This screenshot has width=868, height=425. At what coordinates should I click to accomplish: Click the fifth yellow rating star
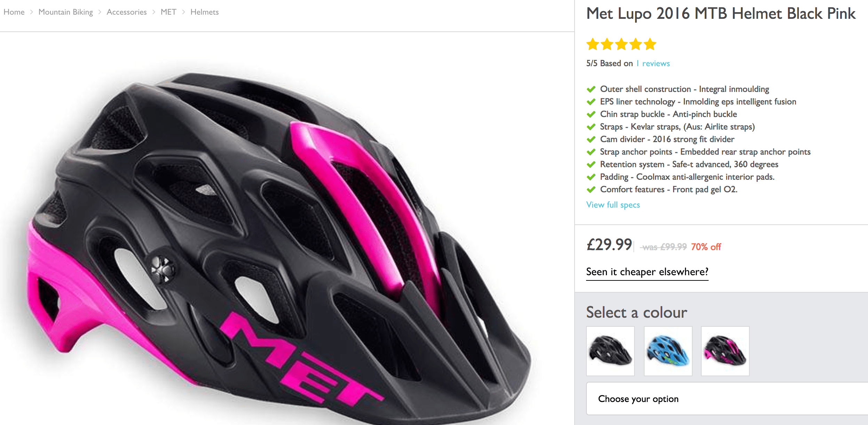click(x=649, y=45)
